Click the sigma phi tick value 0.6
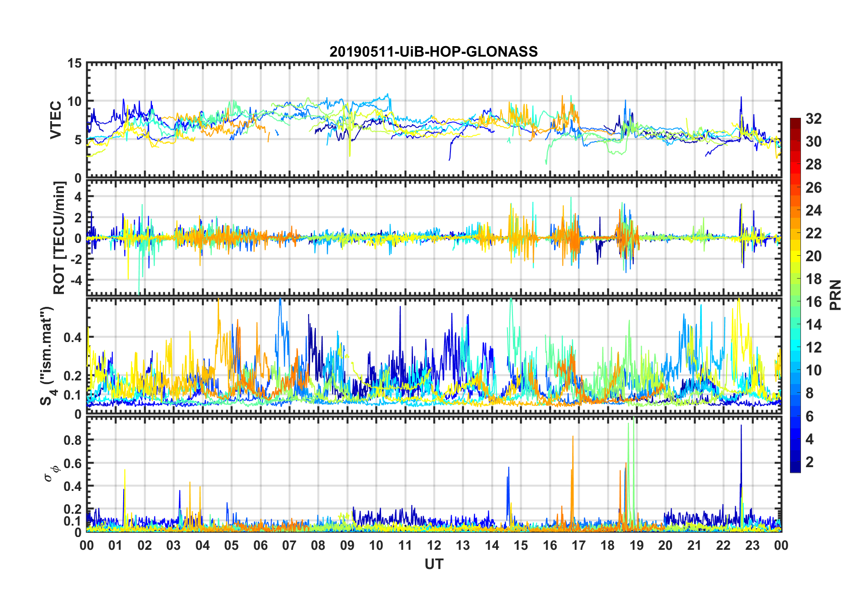 pyautogui.click(x=73, y=463)
